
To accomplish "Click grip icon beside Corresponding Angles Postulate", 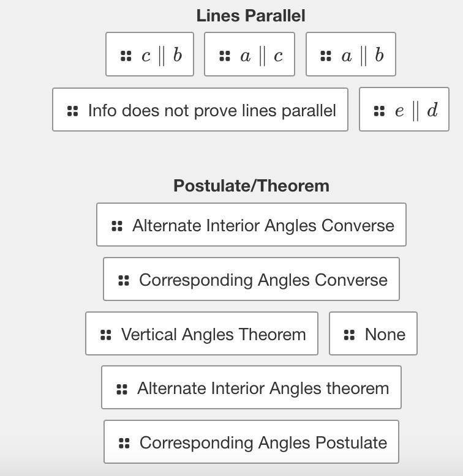I will pyautogui.click(x=124, y=443).
